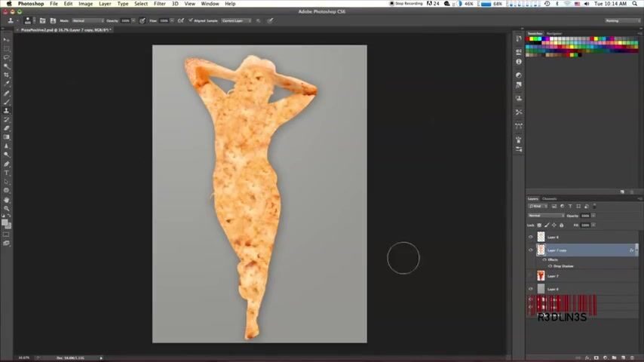This screenshot has width=644, height=362.
Task: Toggle visibility of topmost layer in panel
Action: click(531, 238)
